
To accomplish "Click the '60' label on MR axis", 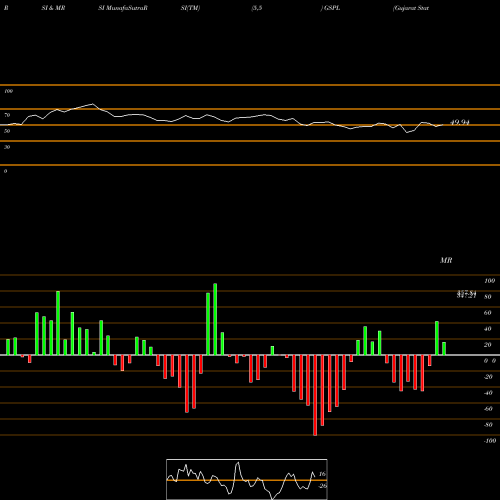I will [488, 313].
